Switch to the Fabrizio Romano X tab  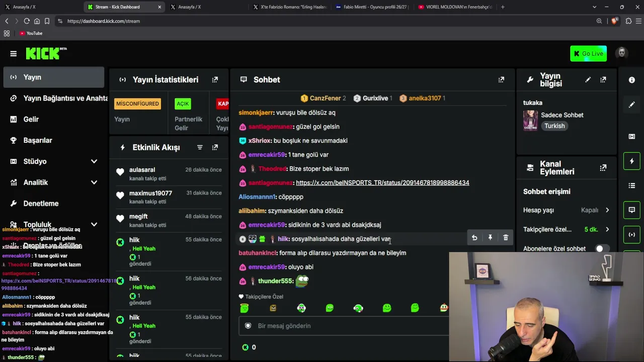point(290,7)
